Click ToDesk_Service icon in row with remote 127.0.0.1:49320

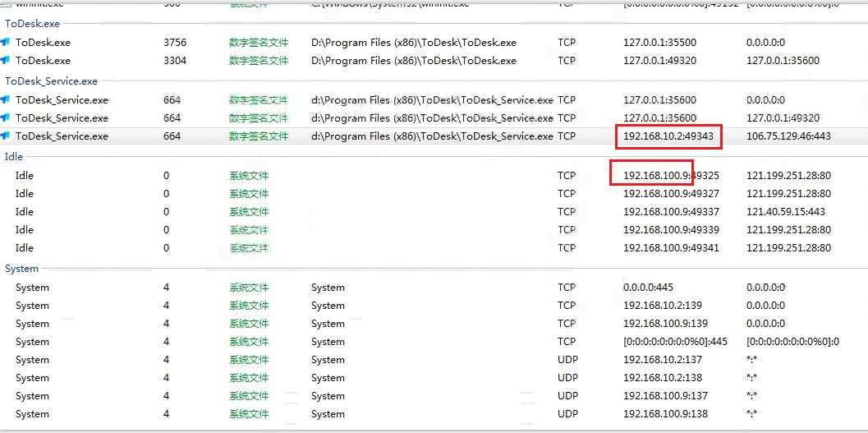[6, 118]
